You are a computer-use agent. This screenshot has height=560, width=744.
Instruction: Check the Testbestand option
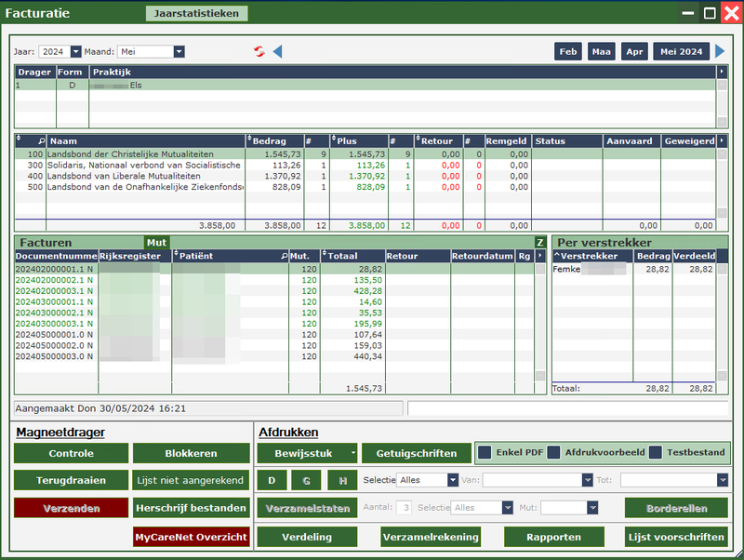(656, 453)
